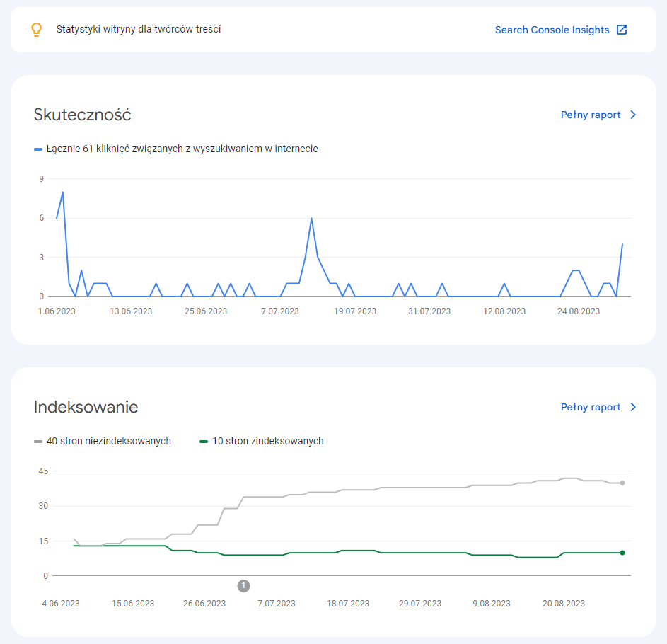Click the 29.07.2023 axis date label
The height and width of the screenshot is (644, 667).
[x=420, y=604]
